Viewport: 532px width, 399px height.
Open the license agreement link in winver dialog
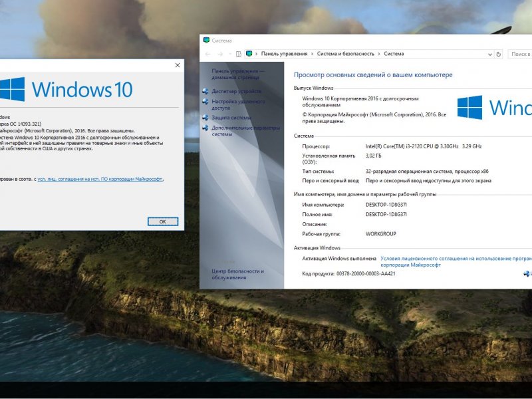coord(100,179)
